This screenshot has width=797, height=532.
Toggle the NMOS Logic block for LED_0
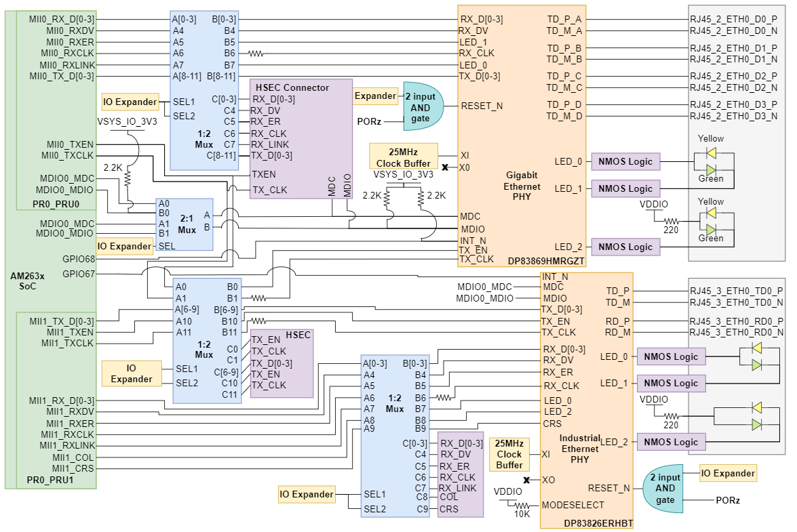click(624, 161)
